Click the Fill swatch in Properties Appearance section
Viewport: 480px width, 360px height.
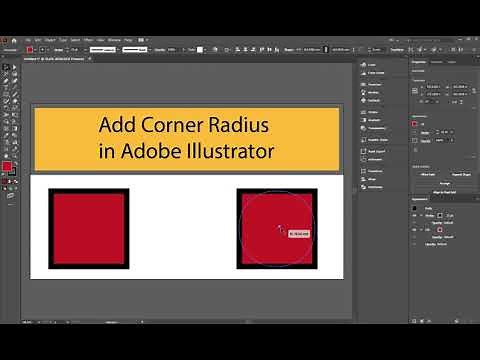click(415, 124)
